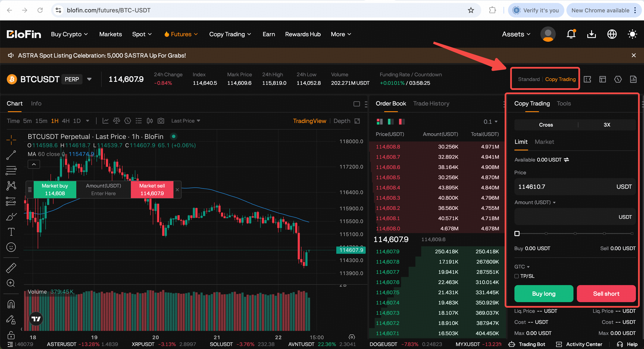Select the text annotation tool in left sidebar

pyautogui.click(x=11, y=232)
